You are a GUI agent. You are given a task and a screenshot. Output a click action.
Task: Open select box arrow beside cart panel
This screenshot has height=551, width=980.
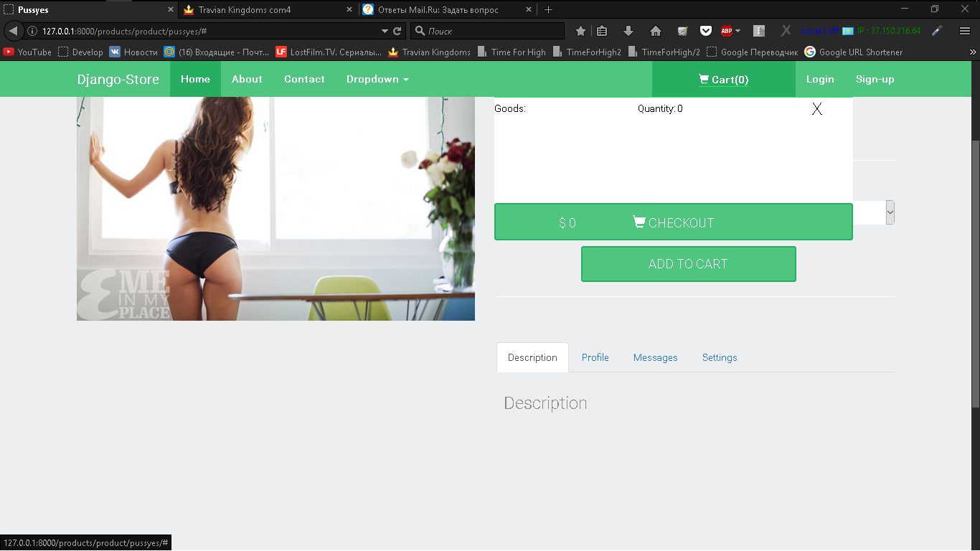(890, 212)
